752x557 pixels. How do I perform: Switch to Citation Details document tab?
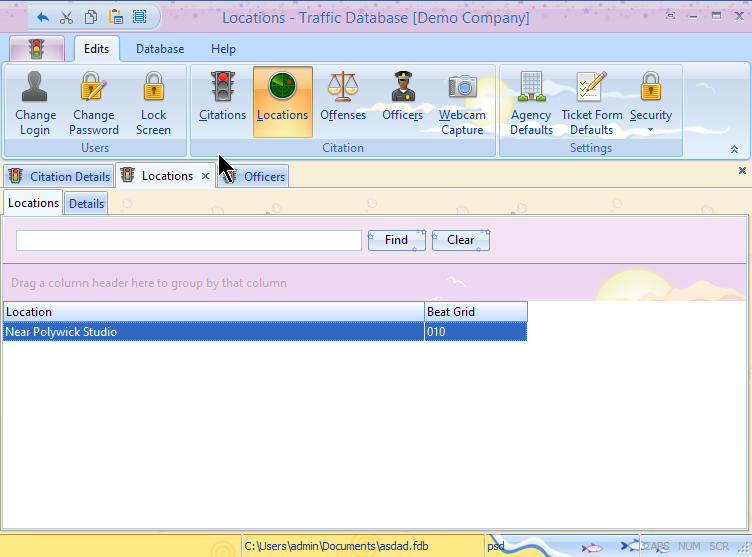pyautogui.click(x=59, y=177)
